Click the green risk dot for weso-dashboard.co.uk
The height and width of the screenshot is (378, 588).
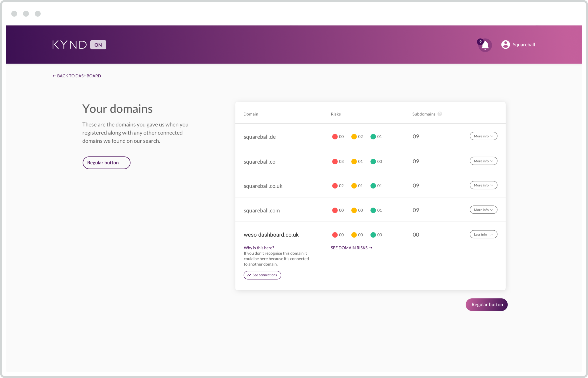coord(373,235)
